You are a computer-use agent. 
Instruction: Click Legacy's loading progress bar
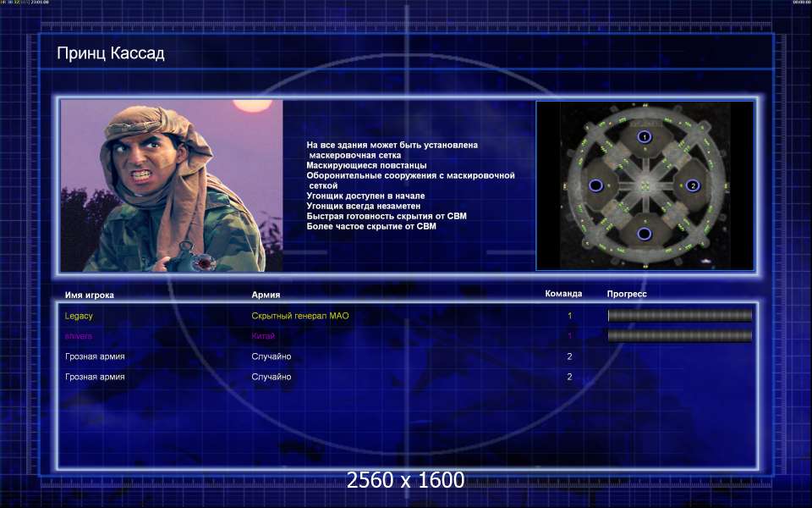click(x=679, y=315)
